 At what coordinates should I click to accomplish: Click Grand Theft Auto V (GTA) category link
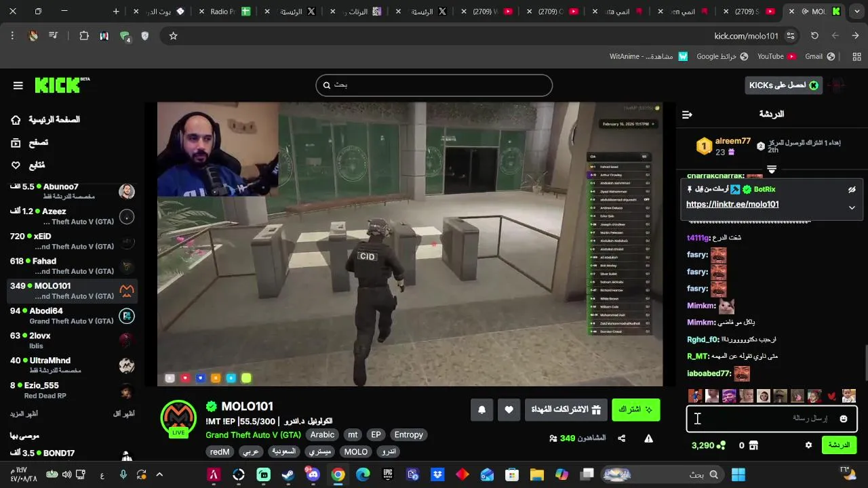click(x=253, y=435)
